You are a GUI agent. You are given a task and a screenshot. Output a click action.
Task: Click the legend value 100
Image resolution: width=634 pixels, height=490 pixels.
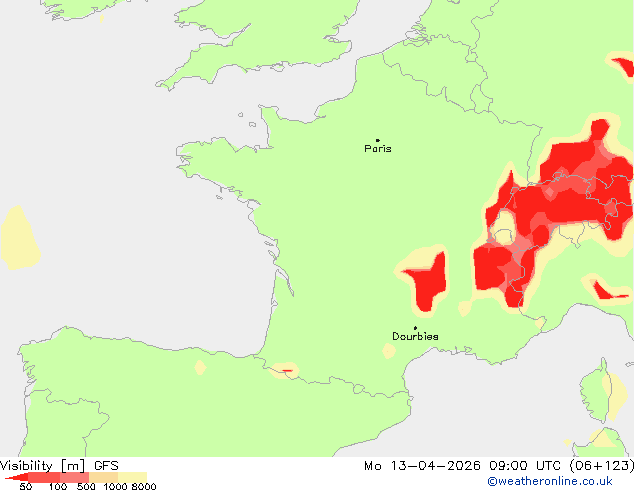click(x=58, y=486)
